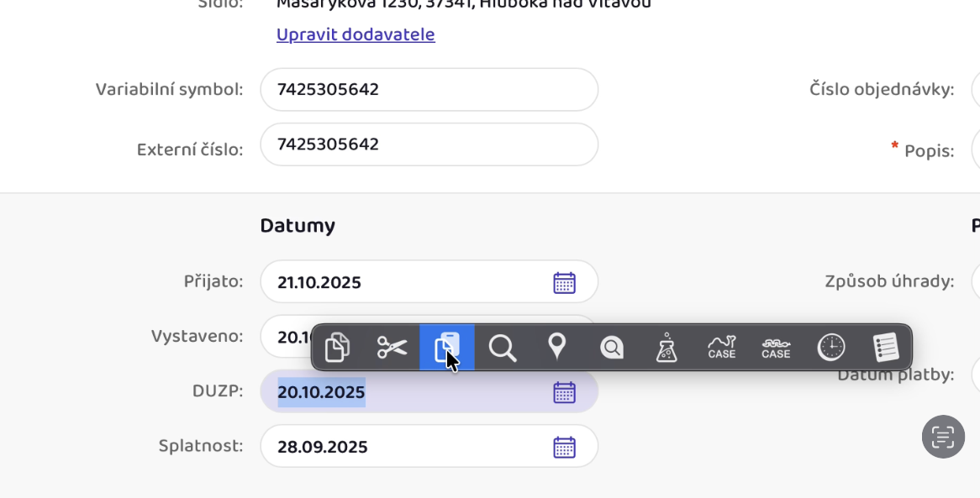
Task: Click into the Externí číslo field
Action: click(x=429, y=144)
